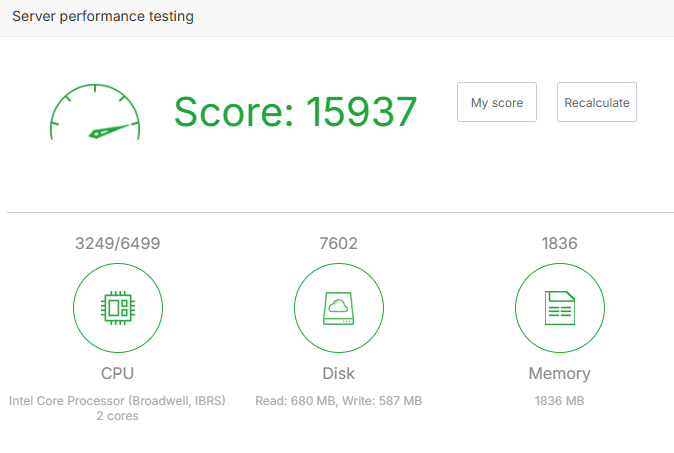674x453 pixels.
Task: Open the My score button
Action: point(497,102)
